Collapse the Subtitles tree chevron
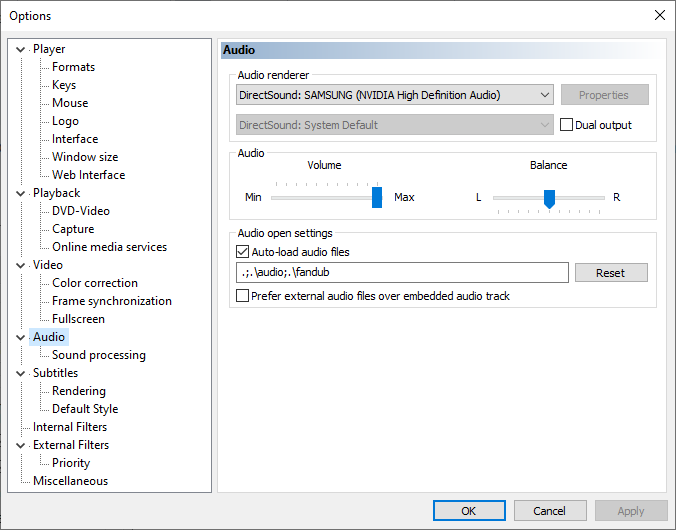This screenshot has height=530, width=676. tap(20, 373)
